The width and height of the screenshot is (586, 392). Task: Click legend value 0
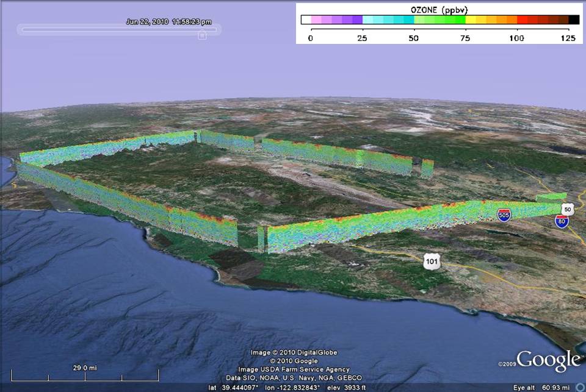click(x=311, y=38)
